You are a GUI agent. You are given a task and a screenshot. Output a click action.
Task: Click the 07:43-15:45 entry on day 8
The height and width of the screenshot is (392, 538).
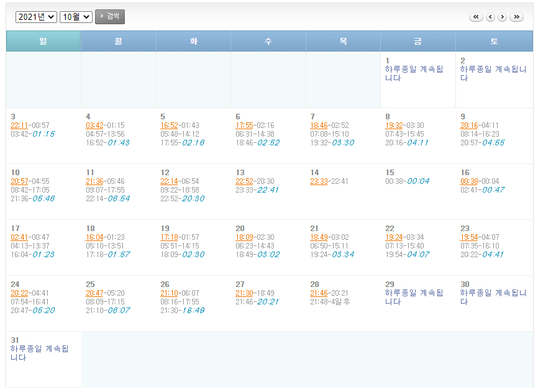(x=404, y=134)
